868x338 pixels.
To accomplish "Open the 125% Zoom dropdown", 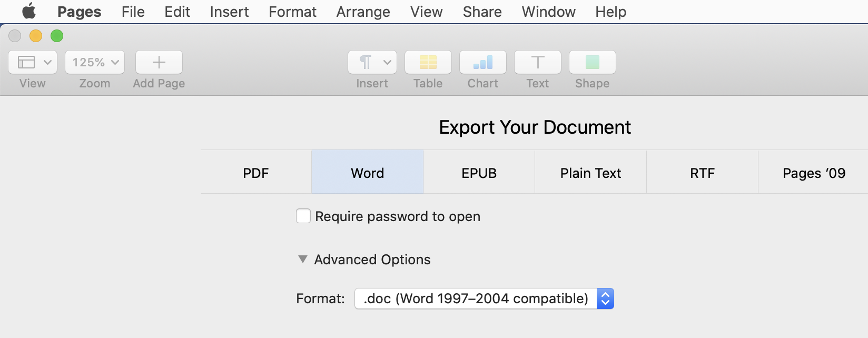I will click(x=95, y=62).
